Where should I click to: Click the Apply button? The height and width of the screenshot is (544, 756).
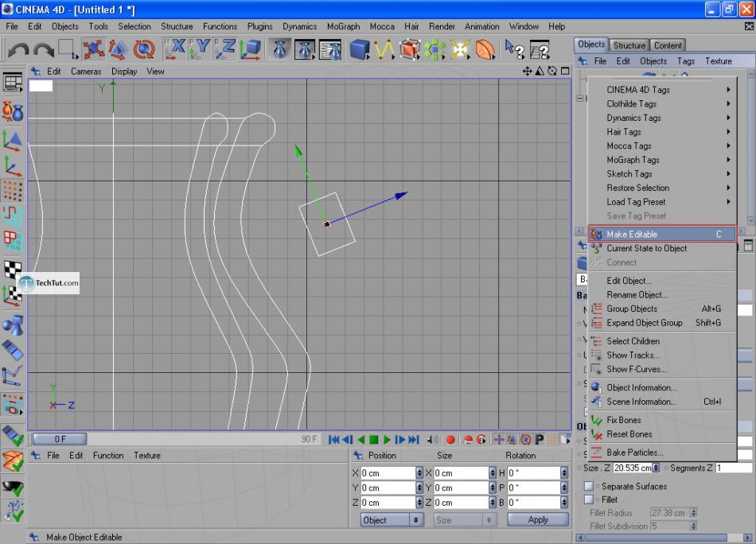click(x=538, y=519)
